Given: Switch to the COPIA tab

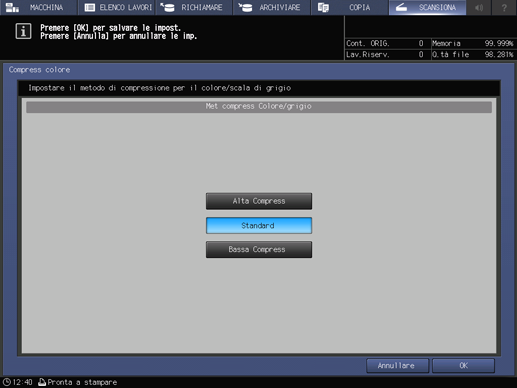Looking at the screenshot, I should pos(349,7).
